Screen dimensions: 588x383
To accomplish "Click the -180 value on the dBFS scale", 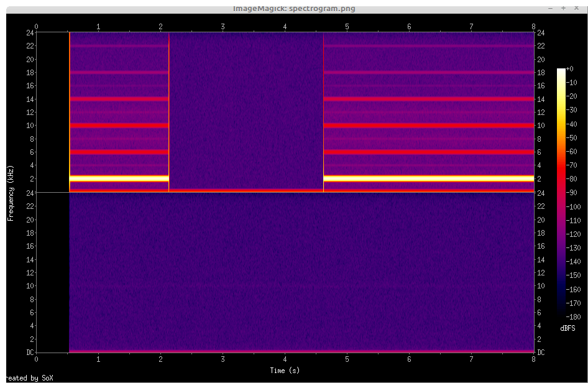I will click(x=573, y=317).
